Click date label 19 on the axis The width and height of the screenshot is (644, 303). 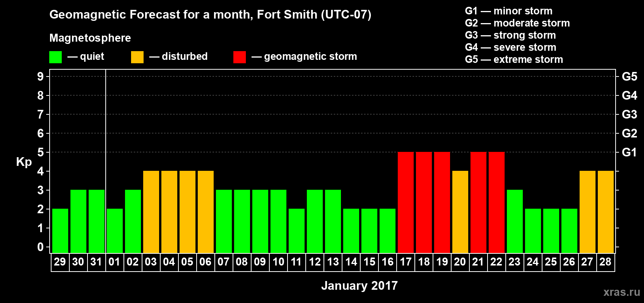(x=442, y=262)
